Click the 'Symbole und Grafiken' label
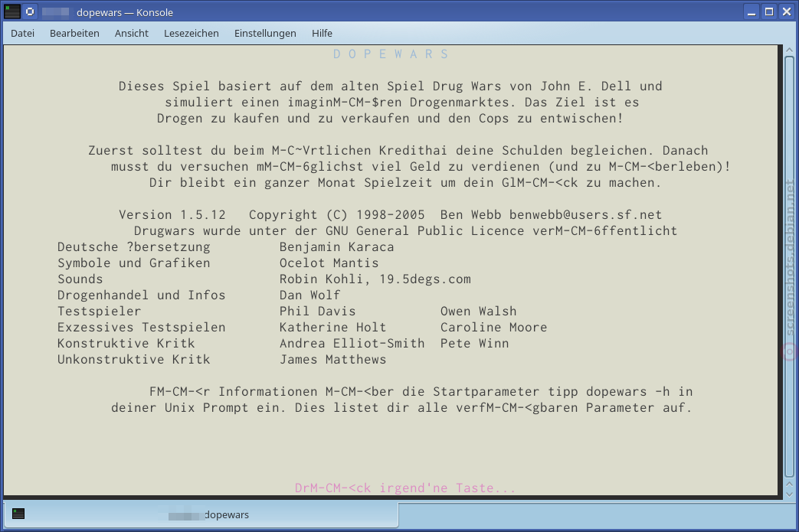 tap(133, 263)
